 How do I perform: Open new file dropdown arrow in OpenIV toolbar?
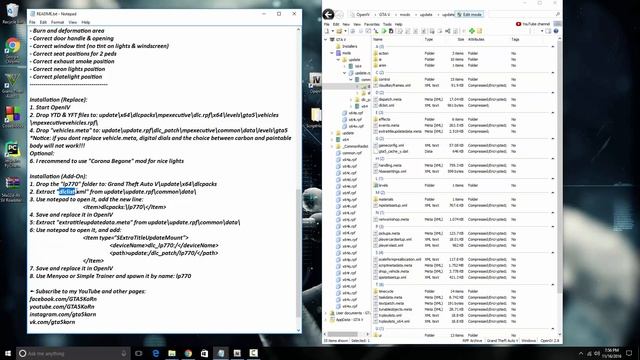332,31
